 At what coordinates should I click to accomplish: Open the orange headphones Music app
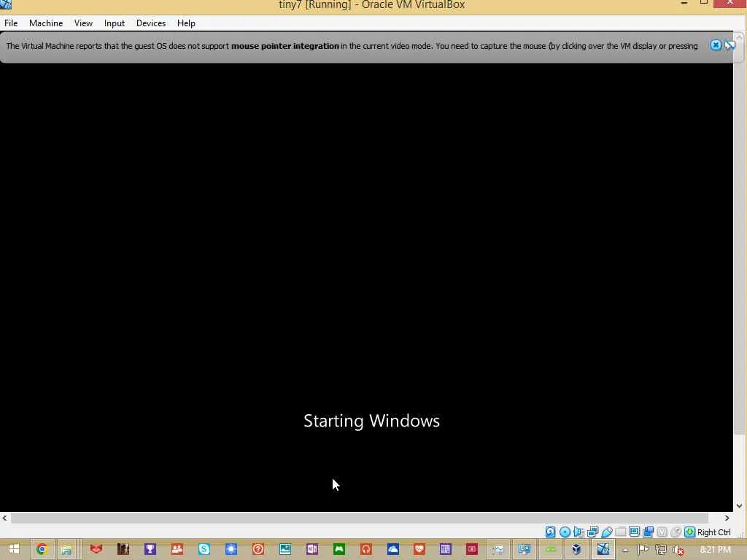point(365,549)
